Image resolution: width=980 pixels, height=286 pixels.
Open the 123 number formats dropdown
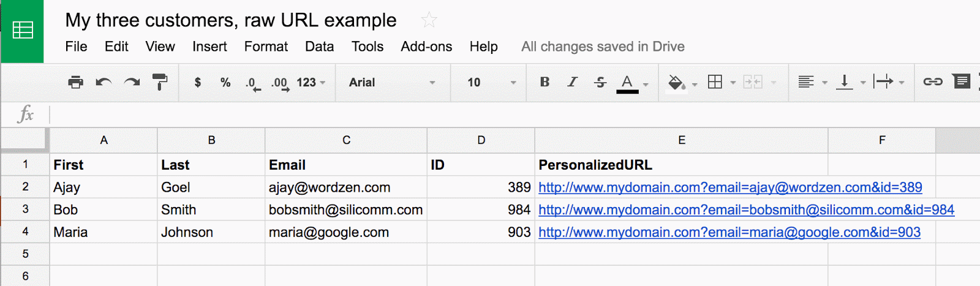click(311, 82)
